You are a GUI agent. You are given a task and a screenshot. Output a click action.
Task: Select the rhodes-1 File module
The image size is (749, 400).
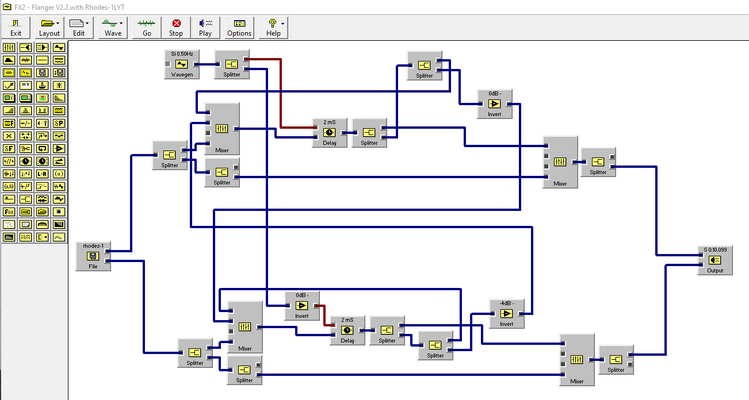(93, 256)
